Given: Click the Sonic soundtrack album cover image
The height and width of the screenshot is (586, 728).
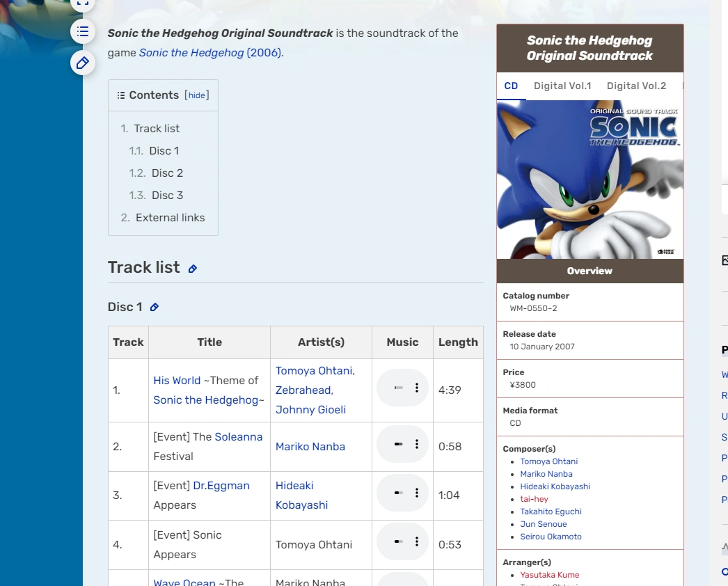Looking at the screenshot, I should pyautogui.click(x=589, y=177).
